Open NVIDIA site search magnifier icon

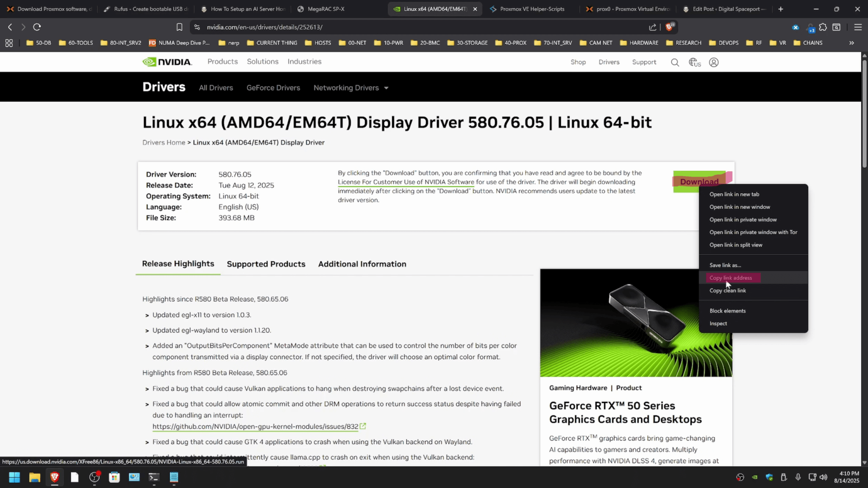675,63
